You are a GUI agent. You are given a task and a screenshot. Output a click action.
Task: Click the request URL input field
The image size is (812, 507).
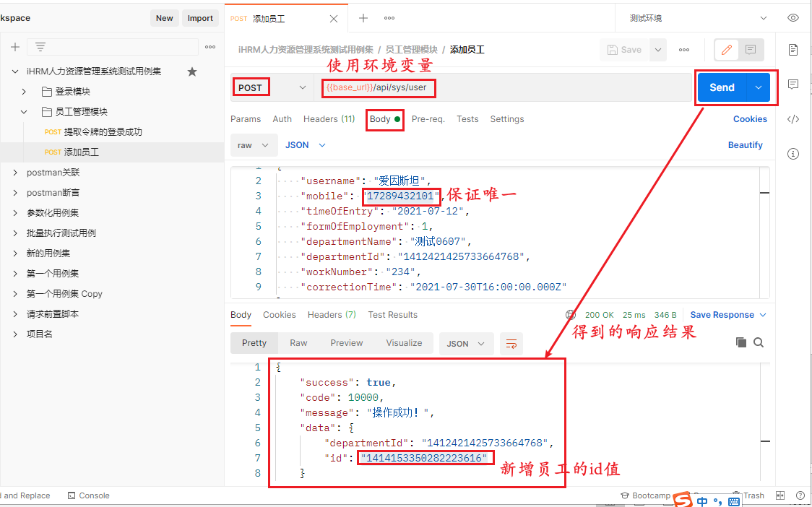(502, 87)
